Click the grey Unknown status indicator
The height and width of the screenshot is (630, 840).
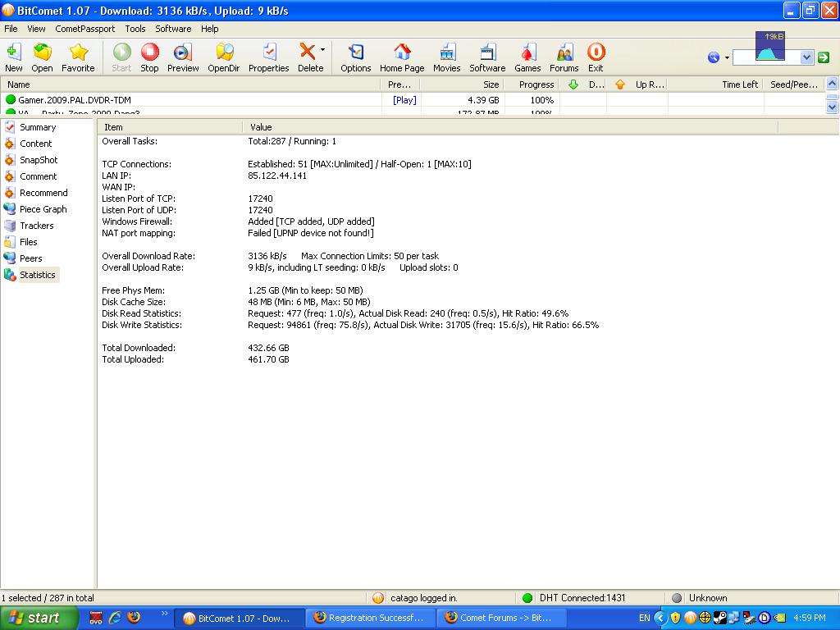click(x=677, y=598)
